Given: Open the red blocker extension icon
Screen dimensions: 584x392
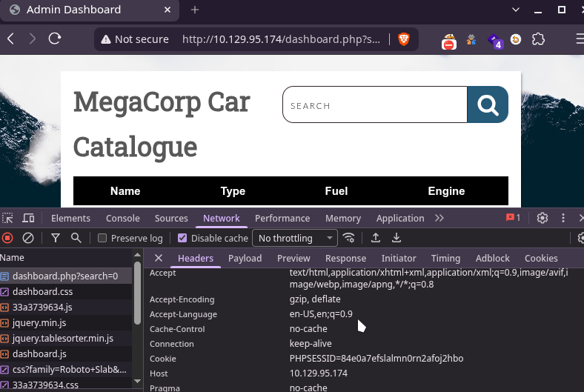Looking at the screenshot, I should [x=449, y=41].
